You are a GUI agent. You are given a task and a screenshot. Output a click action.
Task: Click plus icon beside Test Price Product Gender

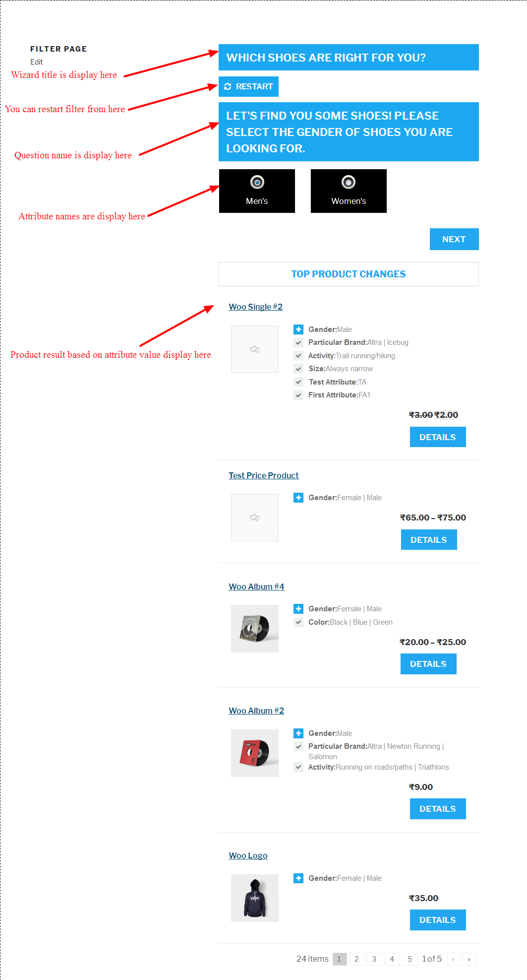(298, 498)
